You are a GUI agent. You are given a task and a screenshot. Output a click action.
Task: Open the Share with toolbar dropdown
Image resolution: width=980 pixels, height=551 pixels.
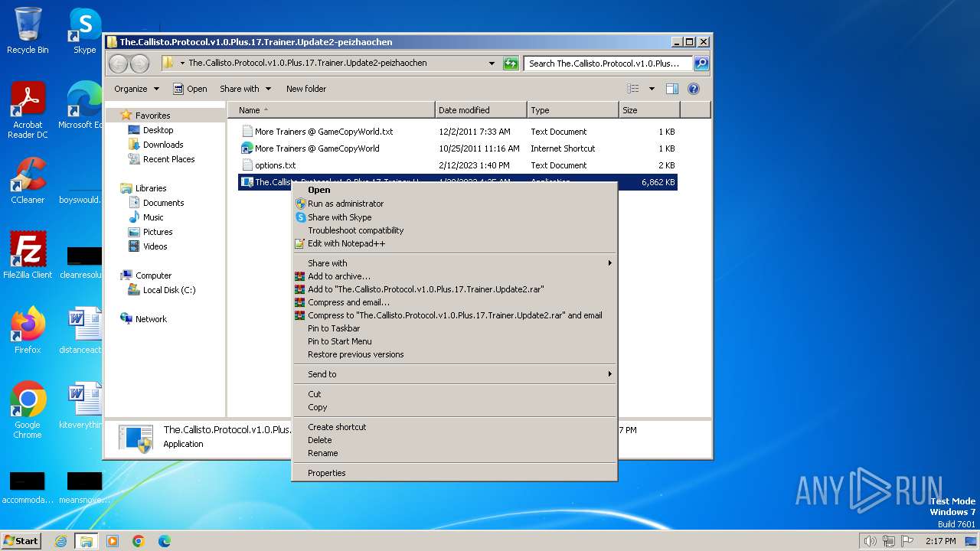pos(245,89)
